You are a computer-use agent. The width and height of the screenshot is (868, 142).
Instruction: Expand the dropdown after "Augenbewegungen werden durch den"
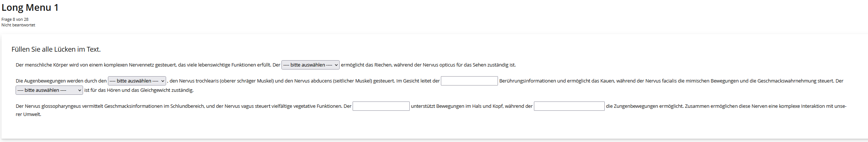[137, 81]
